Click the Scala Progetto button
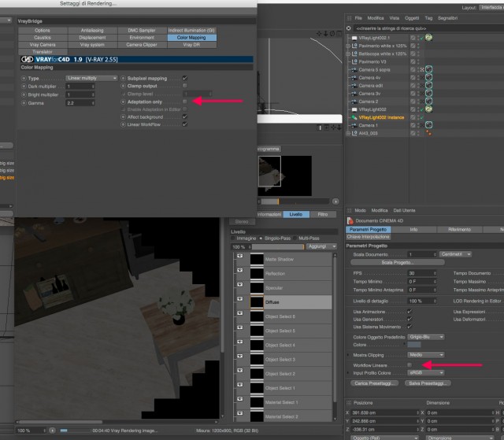Screen dimensions: 504x440 (x=398, y=262)
